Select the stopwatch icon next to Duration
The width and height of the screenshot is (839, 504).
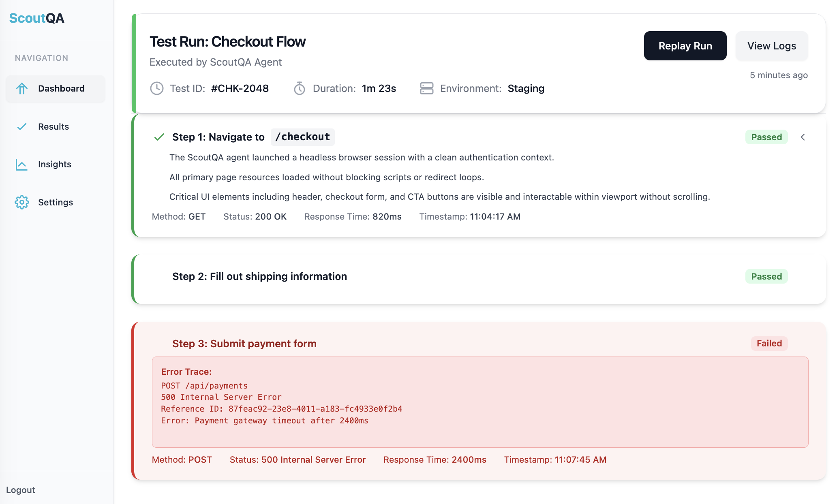pyautogui.click(x=300, y=88)
